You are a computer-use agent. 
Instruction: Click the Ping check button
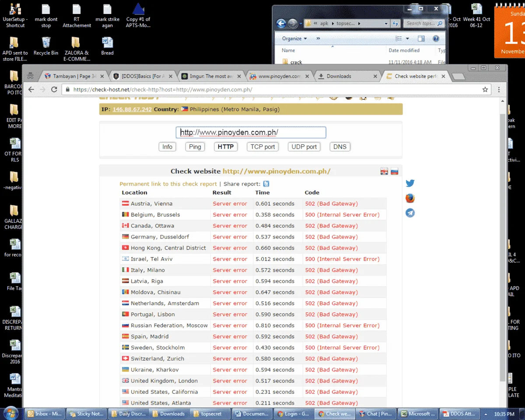(x=195, y=147)
